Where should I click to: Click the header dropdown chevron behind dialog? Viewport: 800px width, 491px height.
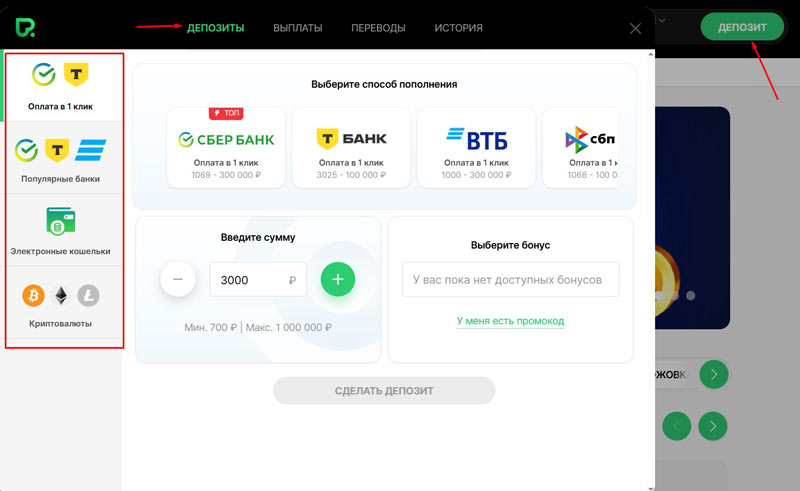click(x=662, y=20)
